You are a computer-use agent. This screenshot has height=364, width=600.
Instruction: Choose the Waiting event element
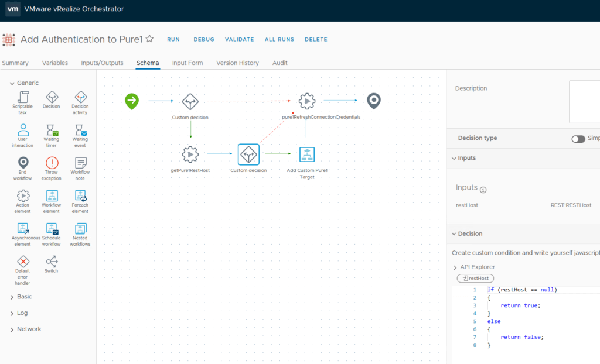(x=80, y=130)
